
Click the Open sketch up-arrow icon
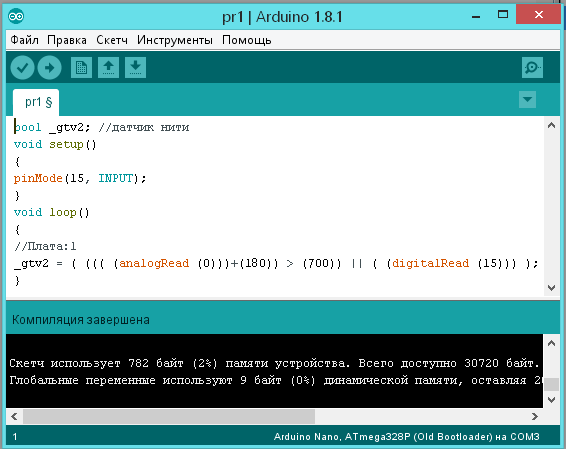(x=108, y=67)
